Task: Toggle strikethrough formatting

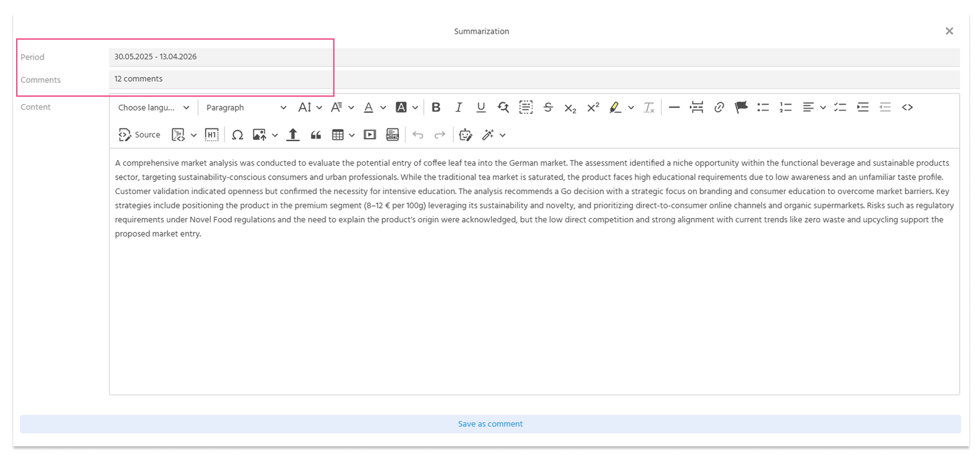Action: click(548, 107)
